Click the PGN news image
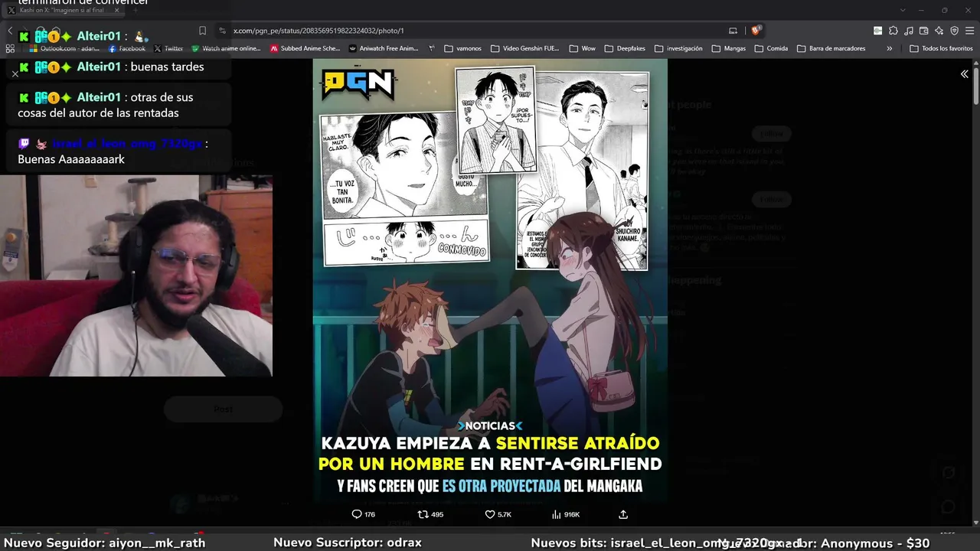The width and height of the screenshot is (980, 551). click(490, 280)
